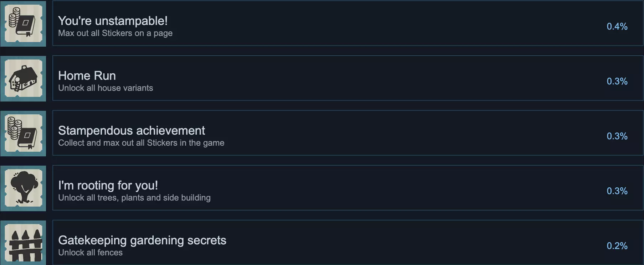Click the 0.3% rate for I'm rooting for you!
The image size is (644, 265).
(617, 191)
